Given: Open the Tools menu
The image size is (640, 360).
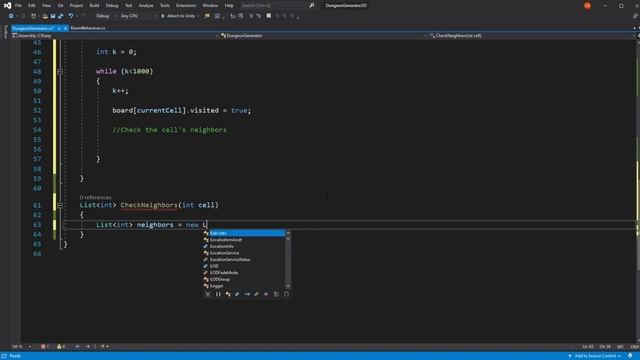Looking at the screenshot, I should pos(164,6).
